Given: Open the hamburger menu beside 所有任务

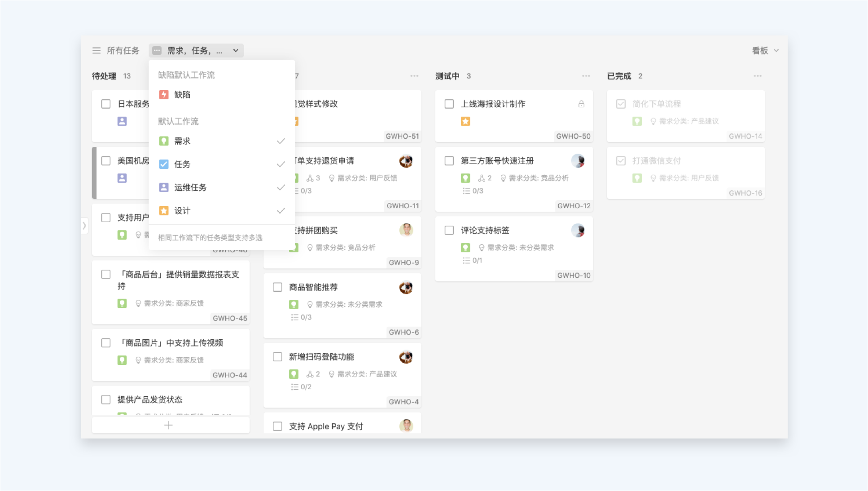Looking at the screenshot, I should pyautogui.click(x=96, y=51).
